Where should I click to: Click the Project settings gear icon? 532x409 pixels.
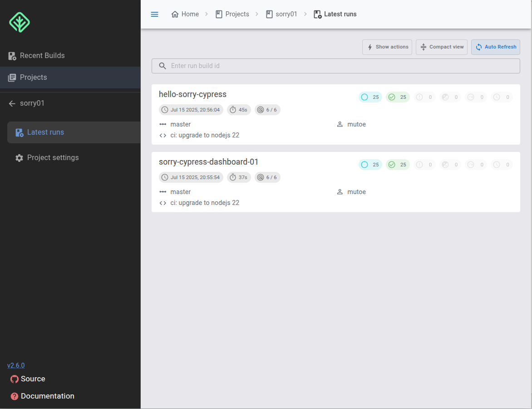click(20, 158)
